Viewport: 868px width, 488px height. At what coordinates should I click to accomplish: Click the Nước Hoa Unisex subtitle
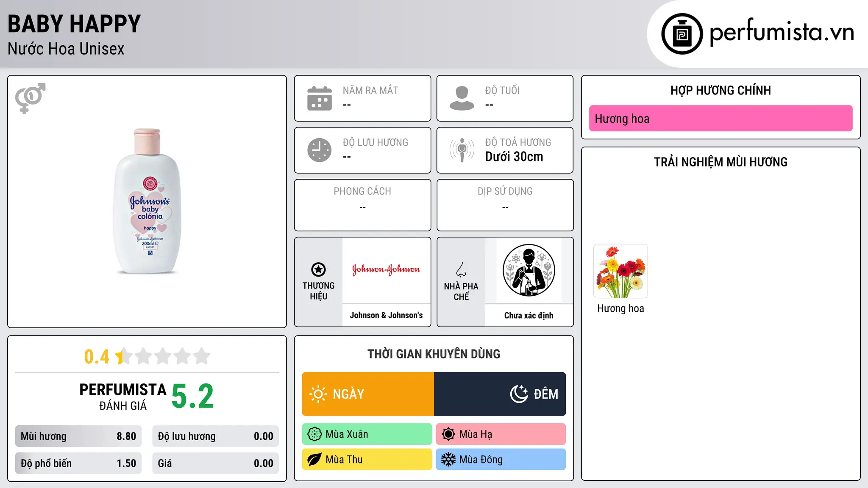[x=66, y=49]
